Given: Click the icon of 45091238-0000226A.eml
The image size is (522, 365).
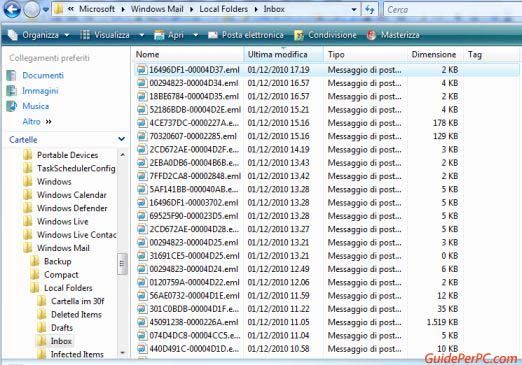Looking at the screenshot, I should point(142,322).
